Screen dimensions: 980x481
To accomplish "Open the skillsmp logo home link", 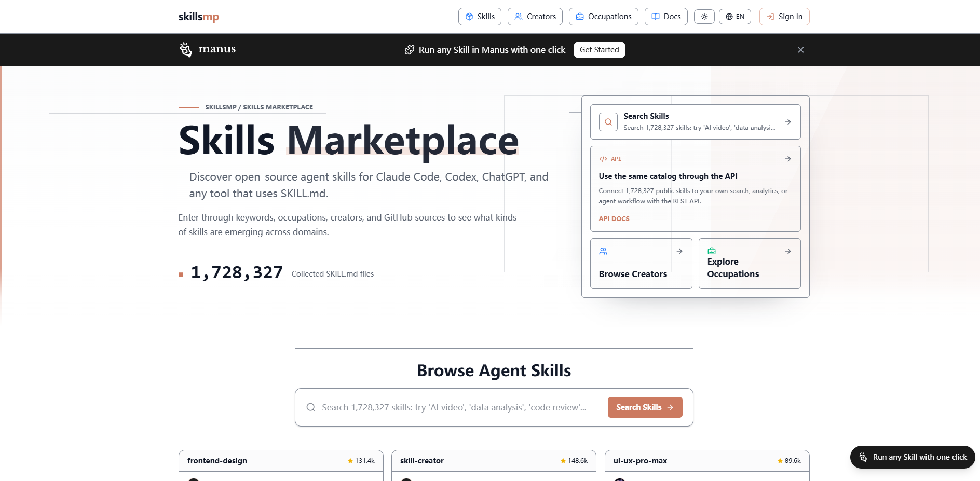I will 199,17.
